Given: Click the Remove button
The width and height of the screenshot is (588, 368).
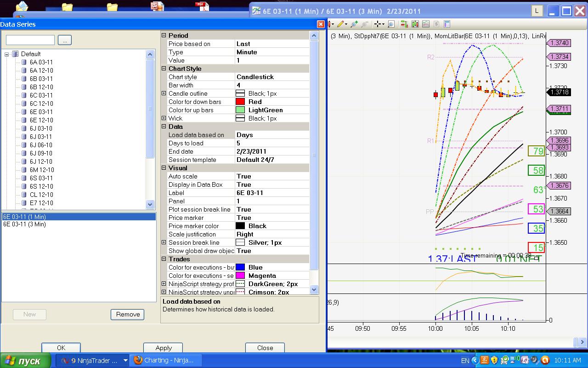Looking at the screenshot, I should click(128, 314).
